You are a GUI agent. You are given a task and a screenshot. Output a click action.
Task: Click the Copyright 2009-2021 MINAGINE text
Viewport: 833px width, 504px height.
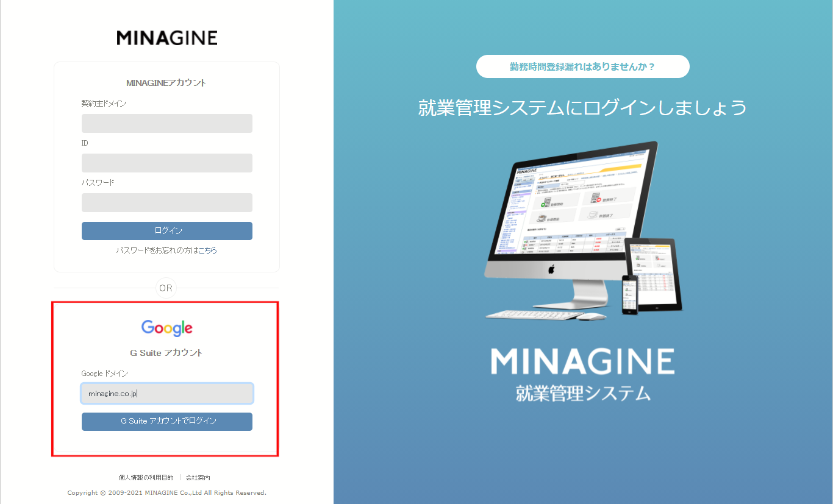(166, 492)
